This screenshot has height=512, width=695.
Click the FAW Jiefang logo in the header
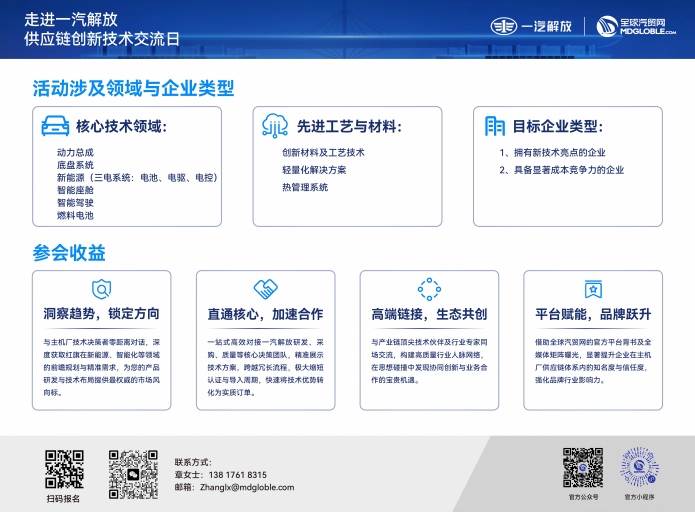point(531,26)
